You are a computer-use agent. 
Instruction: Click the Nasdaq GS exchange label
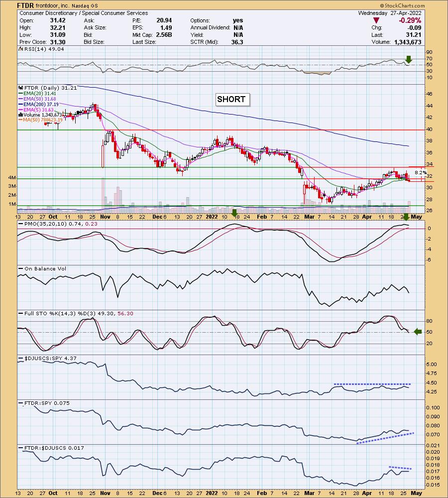coord(85,5)
